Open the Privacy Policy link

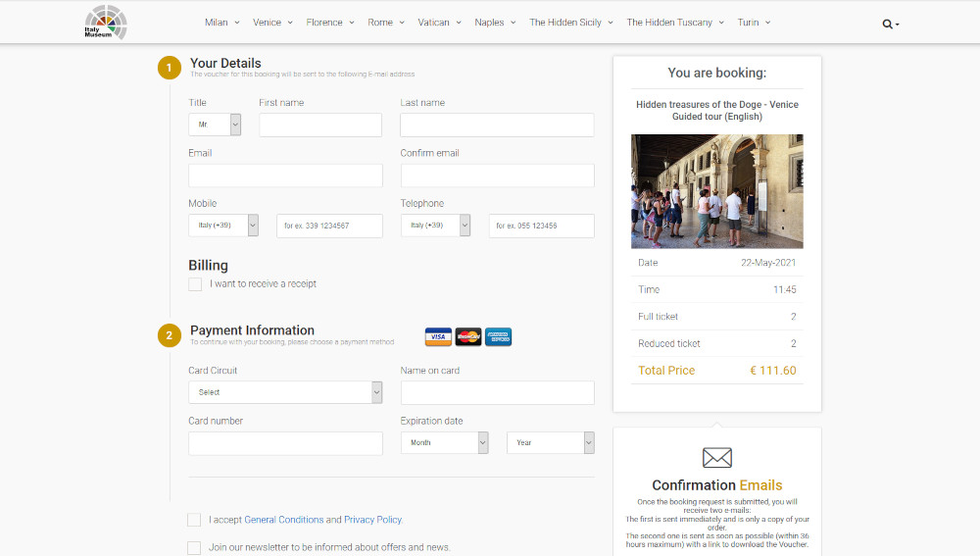click(x=372, y=520)
